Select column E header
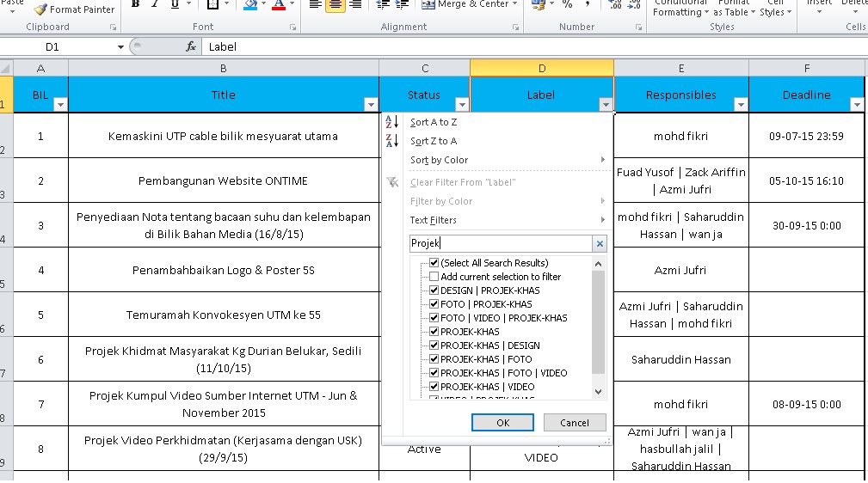 [x=680, y=68]
